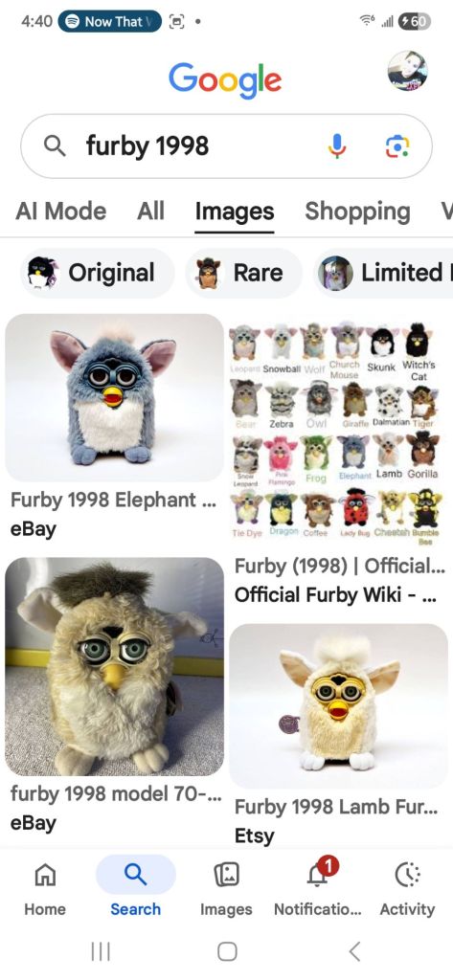Open the Official Furby Wiki chart image
Image resolution: width=453 pixels, height=980 pixels.
point(338,434)
